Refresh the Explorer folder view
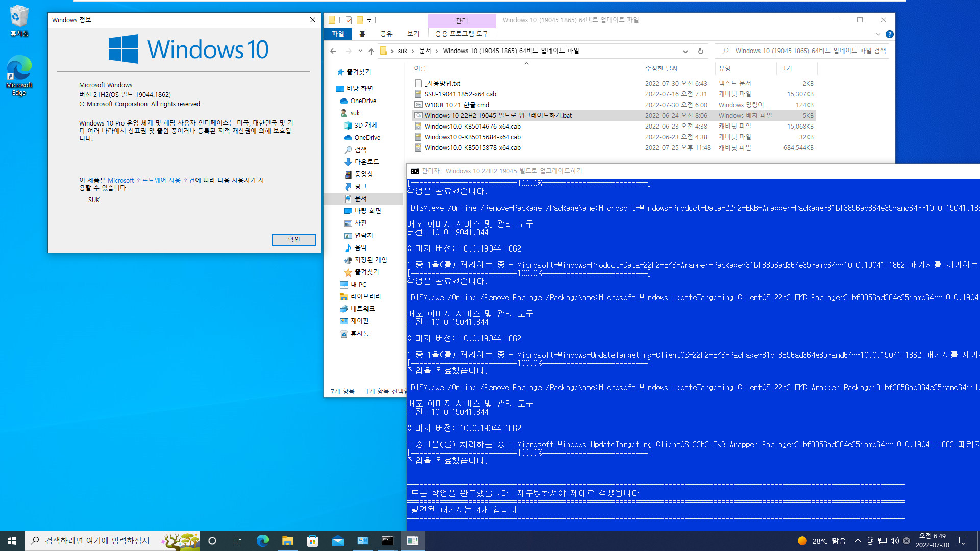Image resolution: width=980 pixels, height=551 pixels. pos(701,51)
